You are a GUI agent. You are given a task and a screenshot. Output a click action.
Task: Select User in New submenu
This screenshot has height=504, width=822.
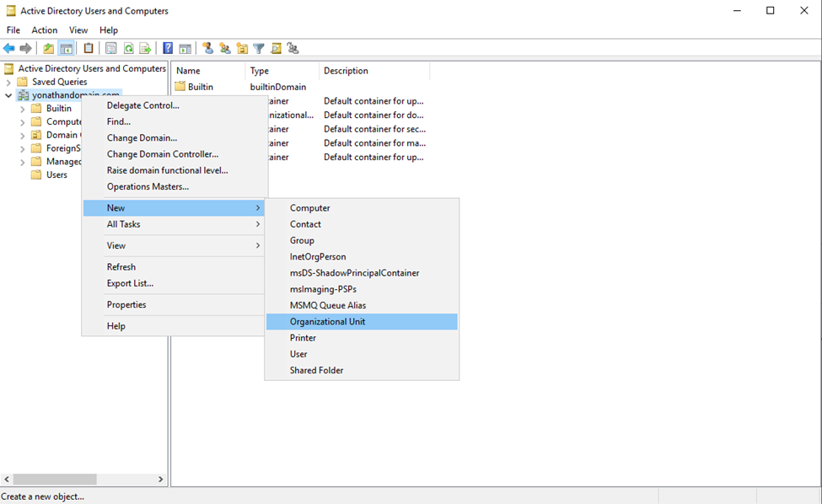362,354
